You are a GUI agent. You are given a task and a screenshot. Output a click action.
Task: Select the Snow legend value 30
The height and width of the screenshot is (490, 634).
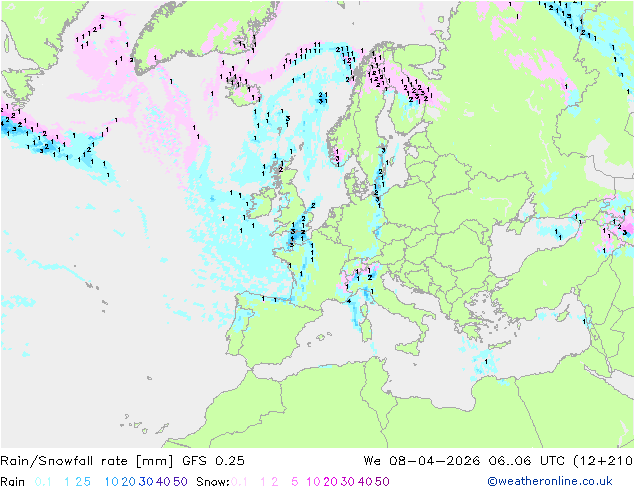coord(347,482)
